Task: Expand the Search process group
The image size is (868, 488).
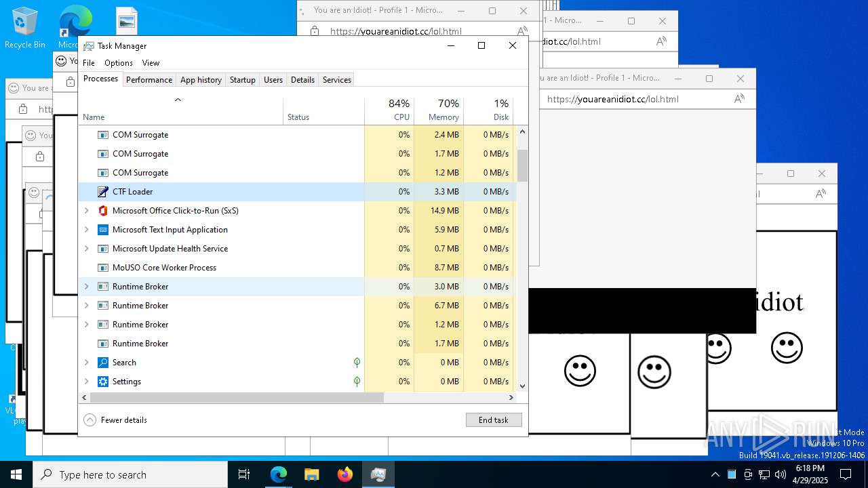Action: 86,363
